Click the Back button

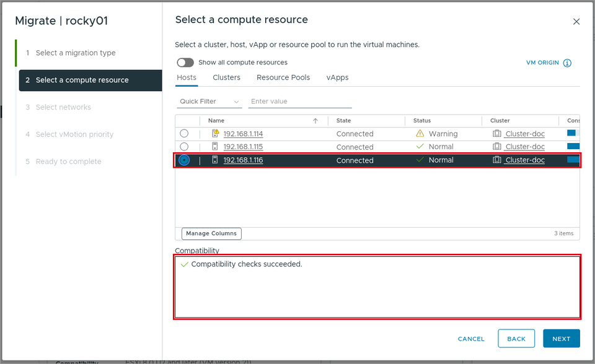[516, 339]
